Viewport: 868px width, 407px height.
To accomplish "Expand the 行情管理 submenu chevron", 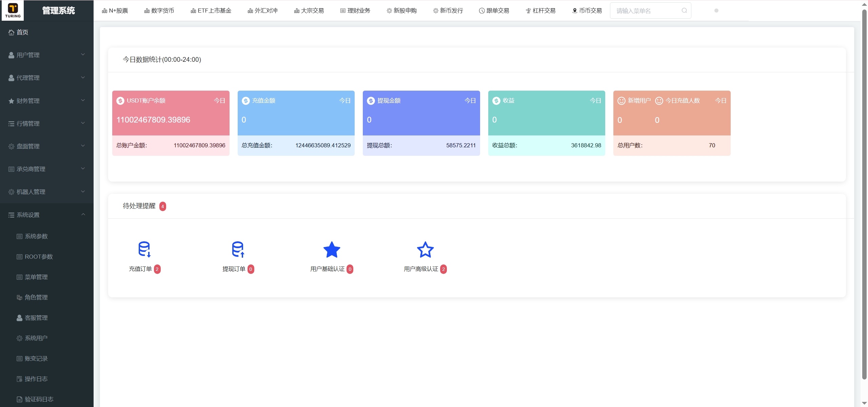I will coord(83,123).
